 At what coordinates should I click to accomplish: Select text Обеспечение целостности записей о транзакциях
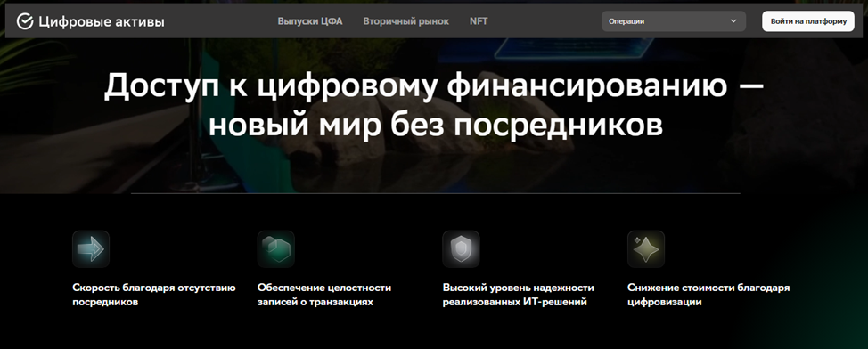point(324,295)
